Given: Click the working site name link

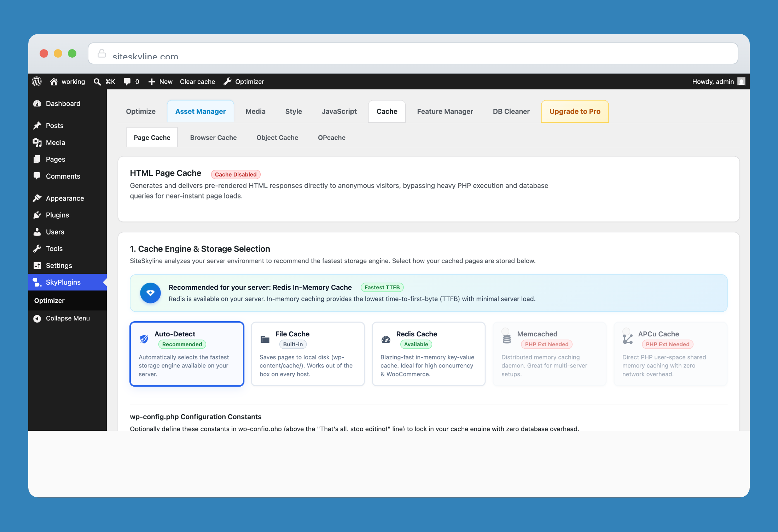Looking at the screenshot, I should (73, 82).
